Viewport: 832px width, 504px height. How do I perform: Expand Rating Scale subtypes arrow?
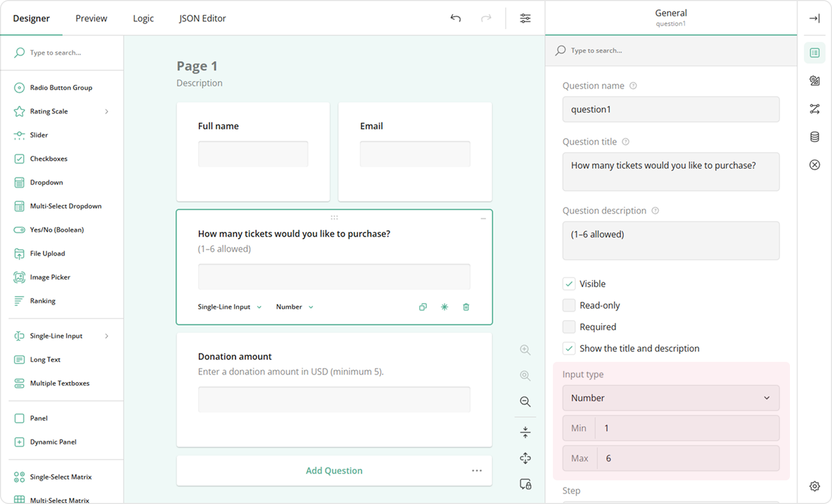coord(107,111)
